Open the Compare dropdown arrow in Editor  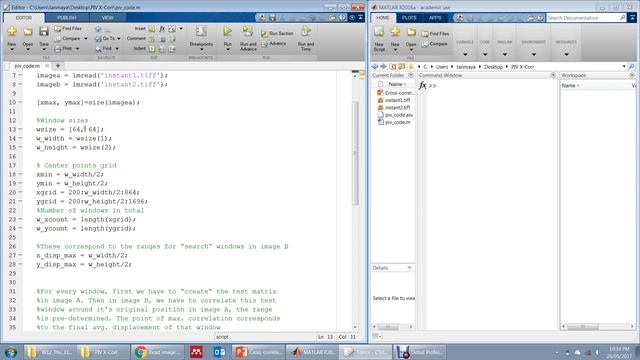pos(85,39)
